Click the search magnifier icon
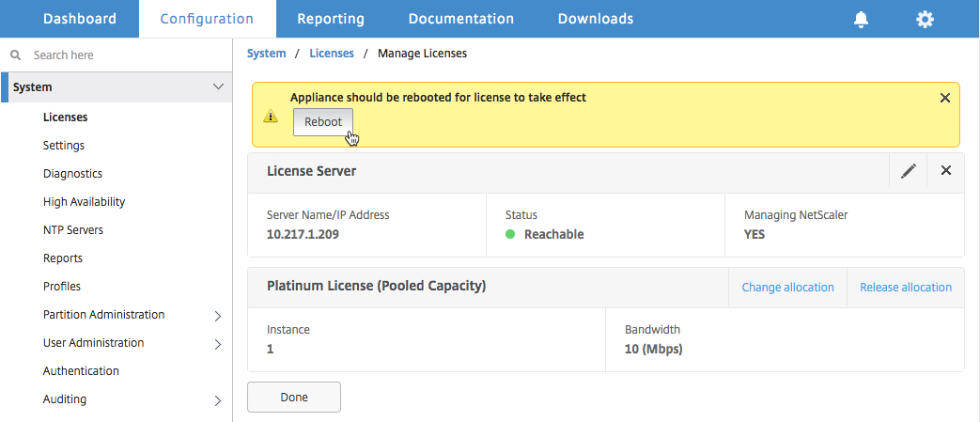 click(16, 55)
